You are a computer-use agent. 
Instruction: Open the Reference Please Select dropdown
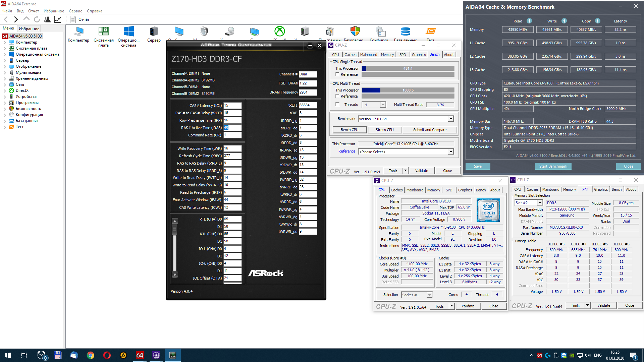[x=451, y=152]
